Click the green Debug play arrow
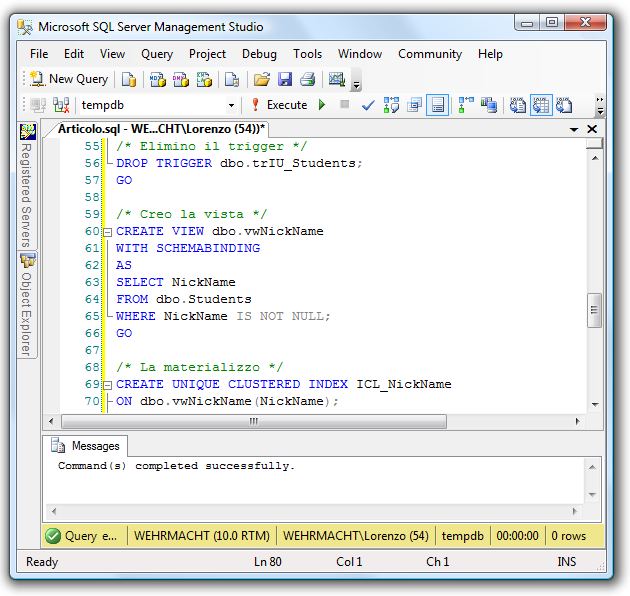Screen dimensions: 630x596 [321, 105]
